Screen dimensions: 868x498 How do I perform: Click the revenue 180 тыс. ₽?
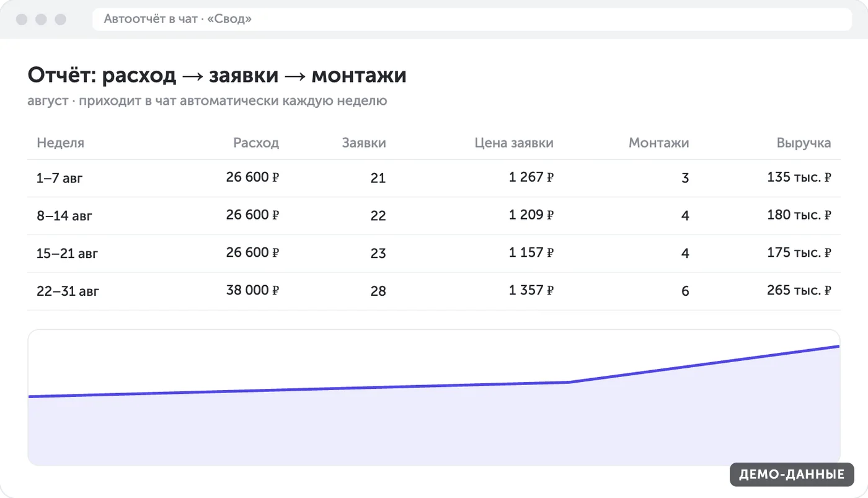[799, 215]
